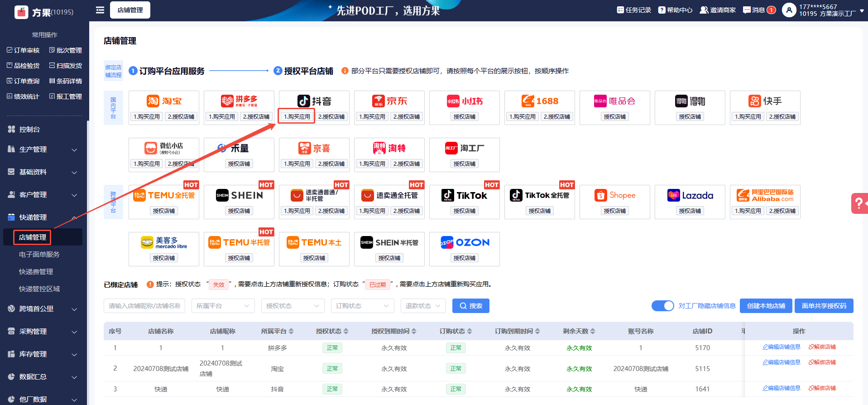Click the sidebar collapse hamburger icon

click(x=100, y=10)
